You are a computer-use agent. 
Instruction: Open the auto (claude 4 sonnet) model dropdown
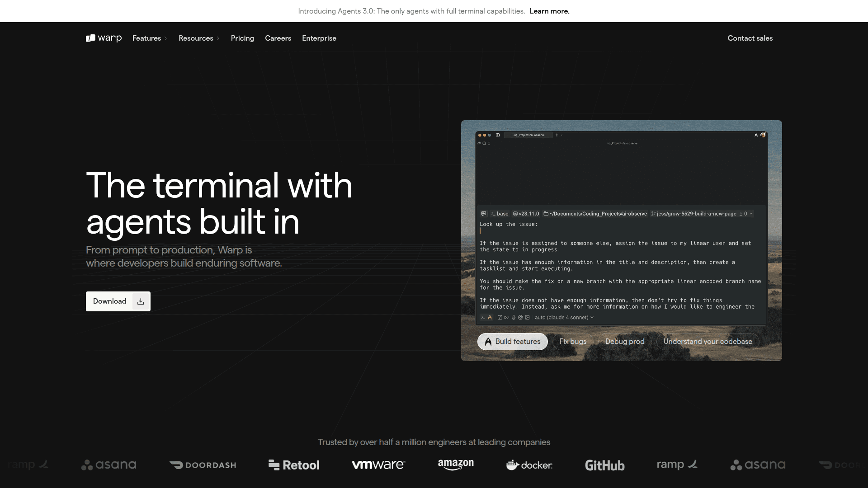(x=564, y=317)
